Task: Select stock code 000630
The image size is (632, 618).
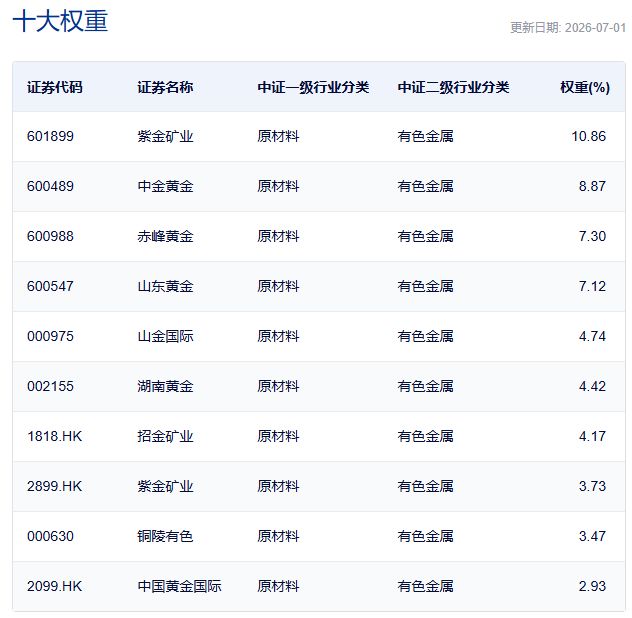Action: tap(50, 536)
